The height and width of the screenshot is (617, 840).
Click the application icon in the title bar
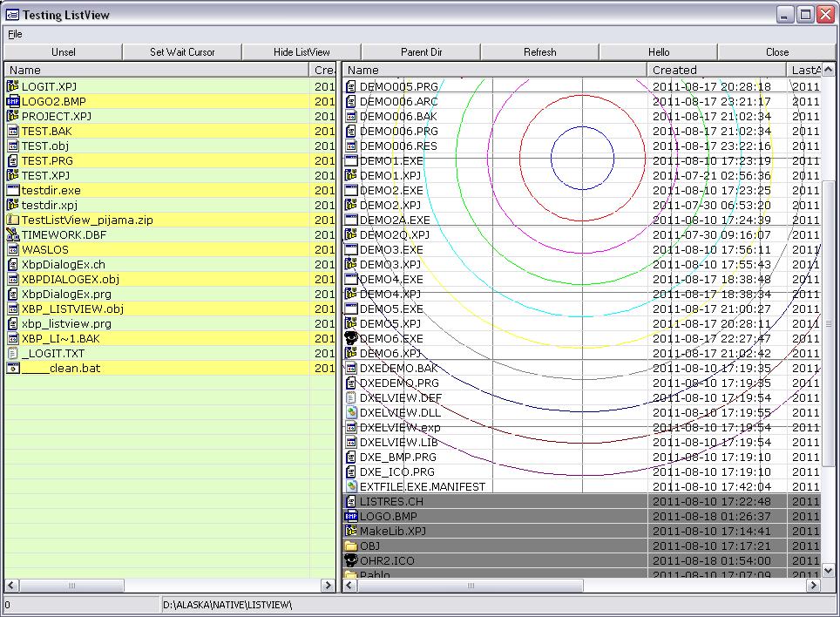coord(10,14)
